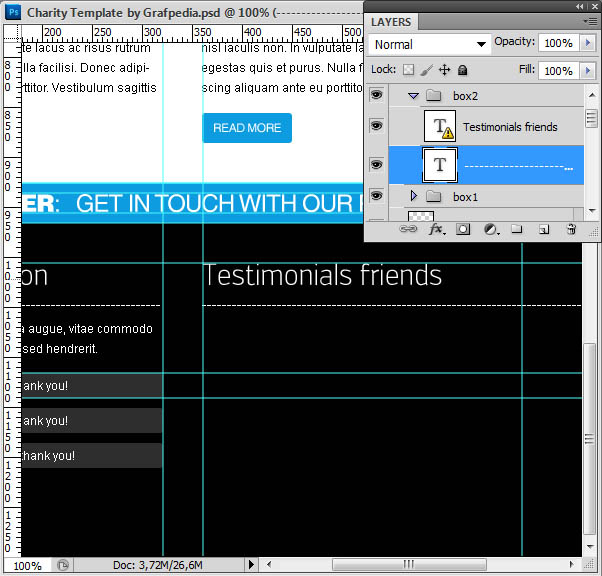Collapse the box2 group triangle

pos(413,96)
